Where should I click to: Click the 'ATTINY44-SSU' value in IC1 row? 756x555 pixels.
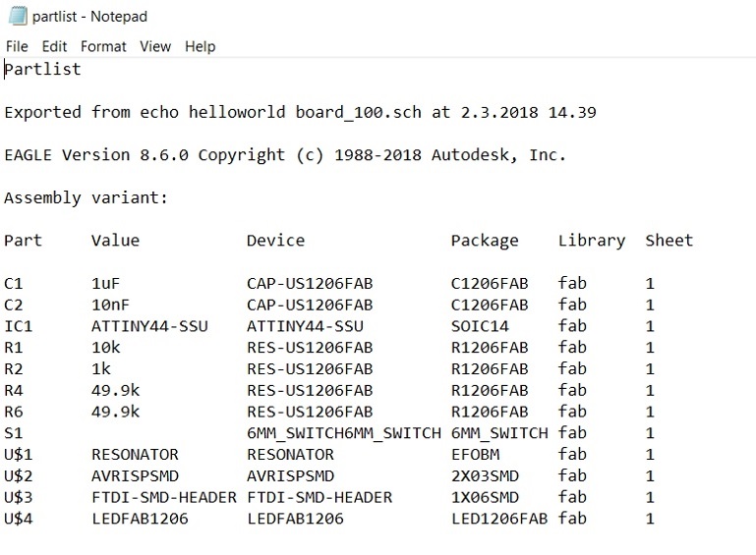coord(149,326)
